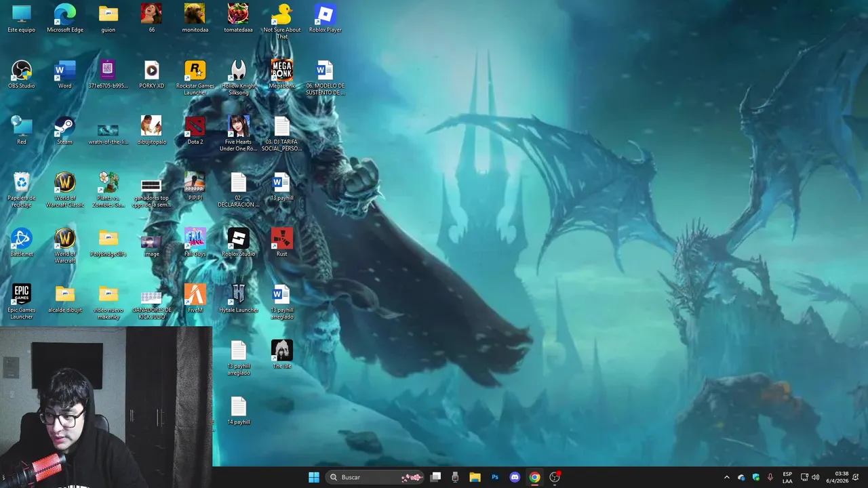
Task: Select the PORKY XD video file
Action: [152, 75]
